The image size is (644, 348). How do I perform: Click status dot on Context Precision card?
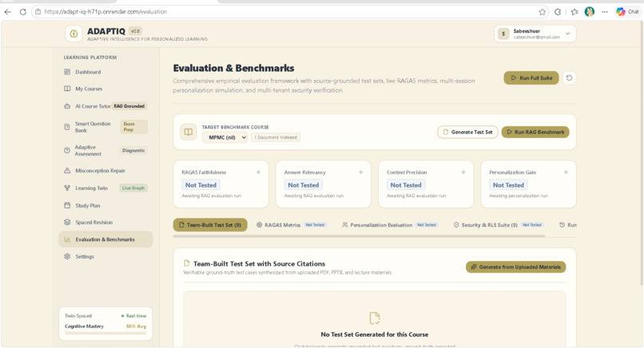pyautogui.click(x=463, y=172)
